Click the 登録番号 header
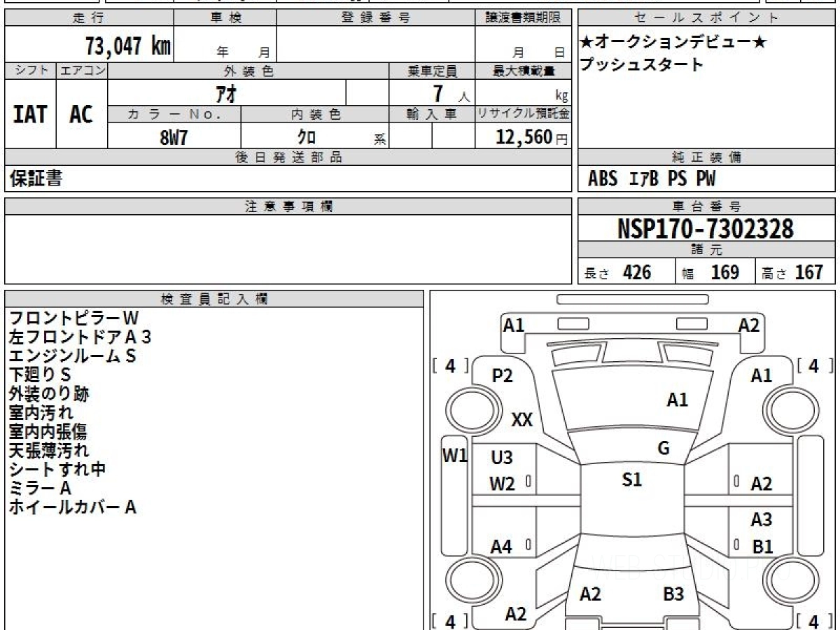Viewport: 840px width, 630px height. (376, 18)
